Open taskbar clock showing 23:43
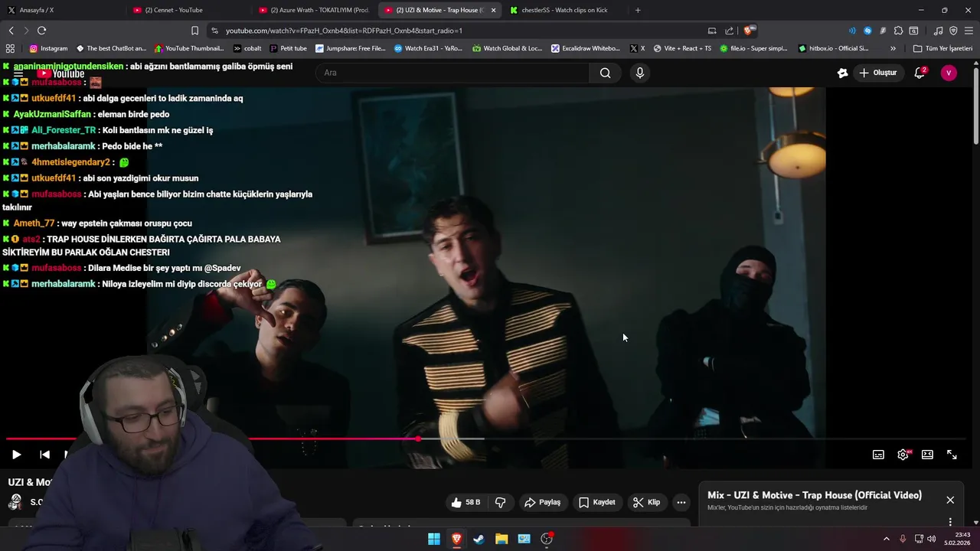The image size is (980, 551). tap(957, 539)
